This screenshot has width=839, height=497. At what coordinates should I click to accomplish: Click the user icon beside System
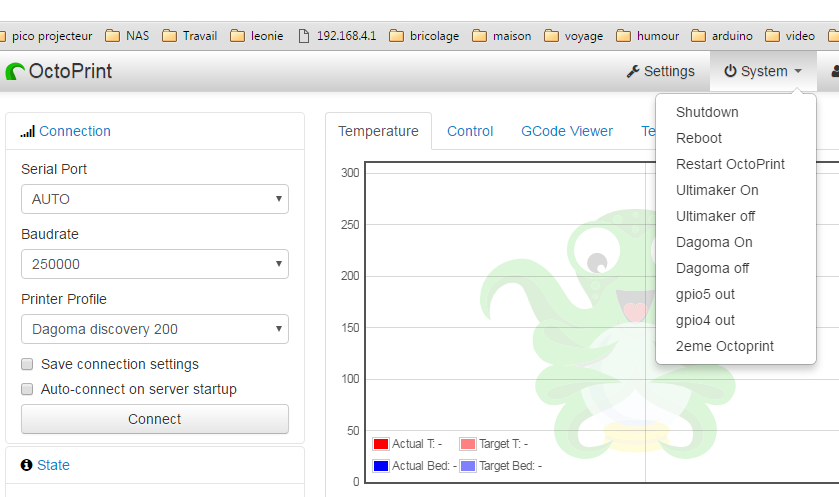point(835,71)
